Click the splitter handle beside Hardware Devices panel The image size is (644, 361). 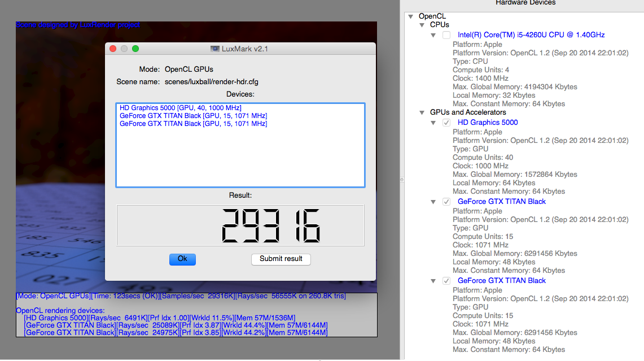click(x=402, y=180)
